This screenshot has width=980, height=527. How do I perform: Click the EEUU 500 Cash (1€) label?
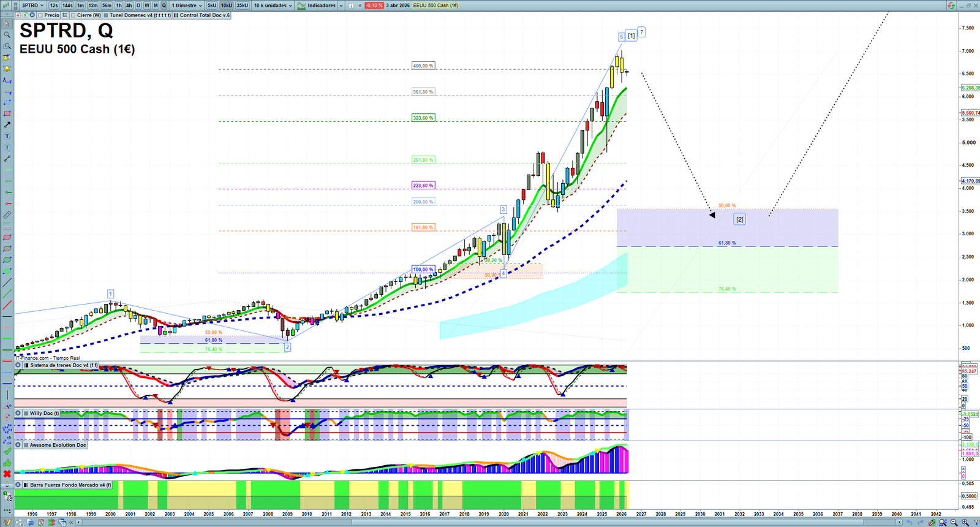coord(435,6)
